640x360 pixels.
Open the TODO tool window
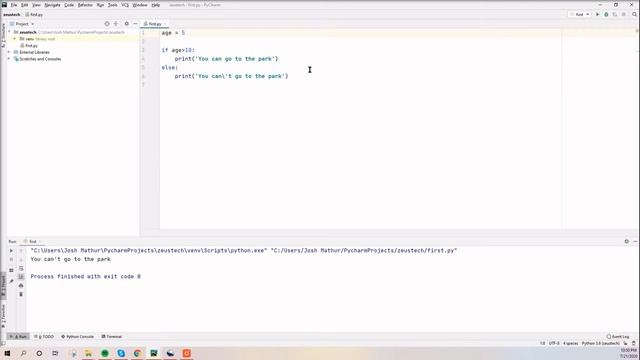click(44, 337)
